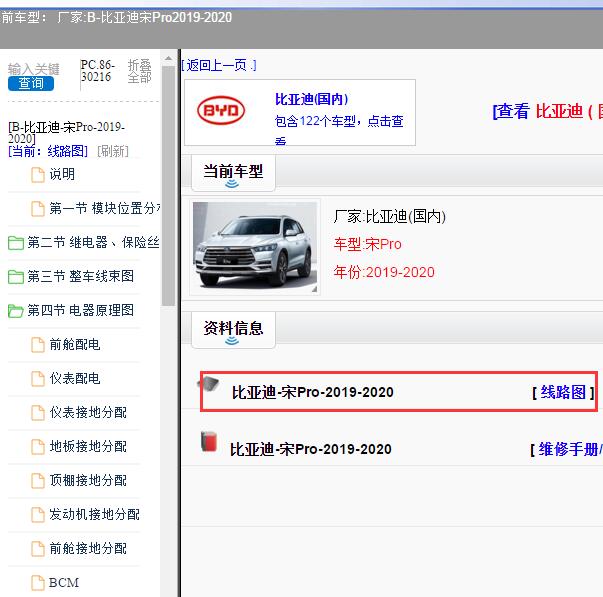Click 返回上一页 back link

click(219, 65)
